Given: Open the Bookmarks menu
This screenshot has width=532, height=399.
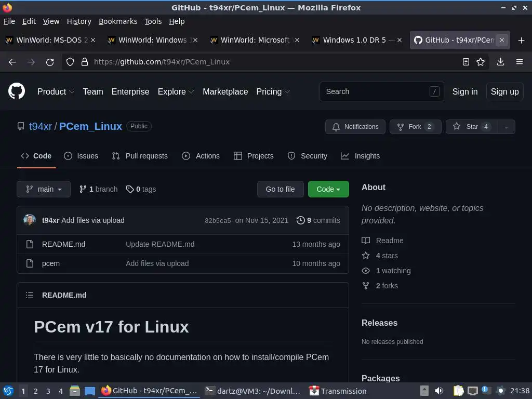Looking at the screenshot, I should coord(118,21).
